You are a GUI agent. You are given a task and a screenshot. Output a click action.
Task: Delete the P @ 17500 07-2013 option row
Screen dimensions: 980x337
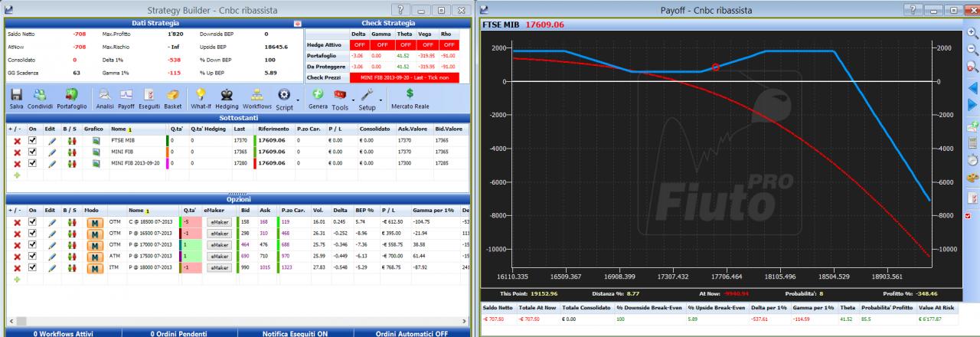click(17, 257)
